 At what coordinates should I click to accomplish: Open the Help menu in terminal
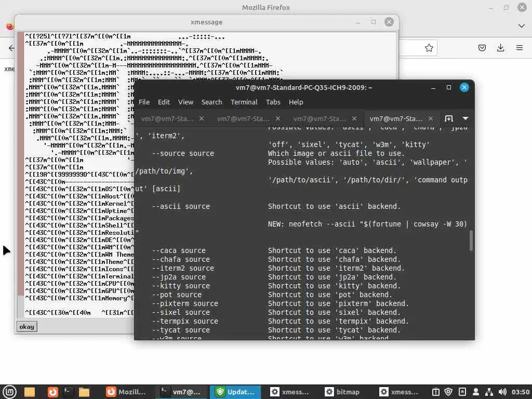tap(296, 102)
